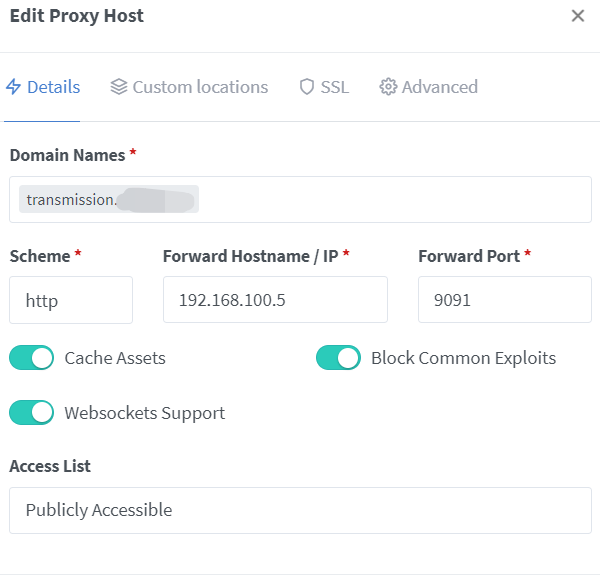Screen dimensions: 600x576
Task: Expand the Access List dropdown
Action: 300,510
